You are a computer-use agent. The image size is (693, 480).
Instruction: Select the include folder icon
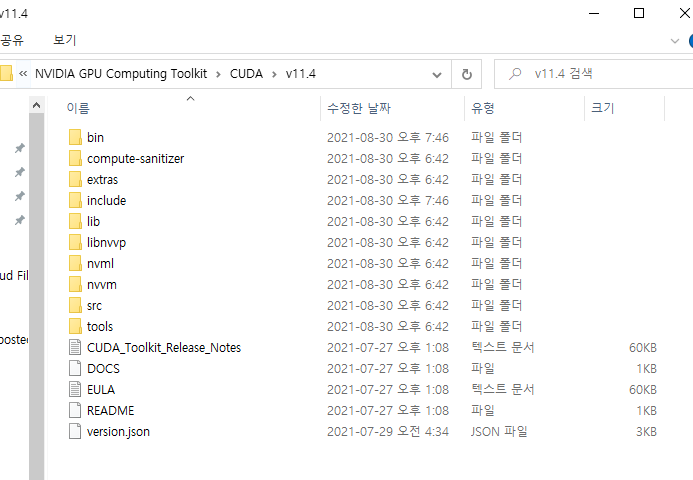click(x=75, y=200)
